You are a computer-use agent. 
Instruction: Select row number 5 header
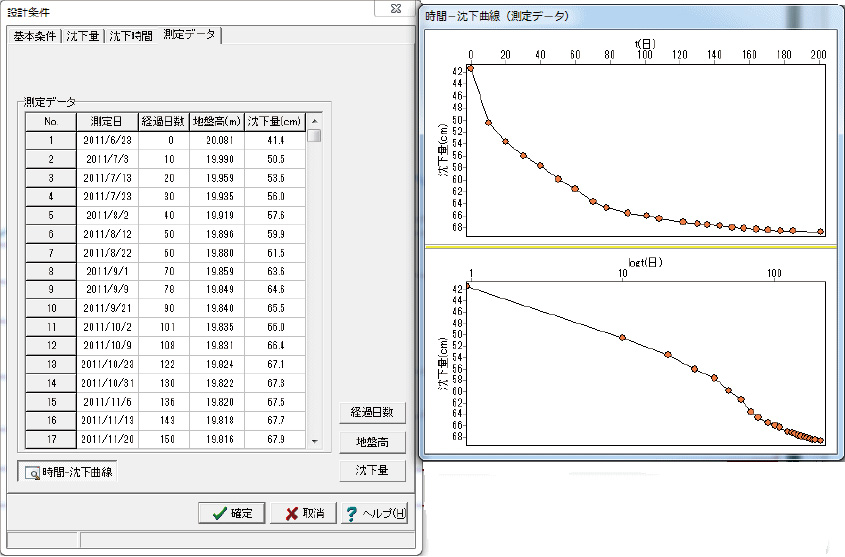pyautogui.click(x=51, y=215)
